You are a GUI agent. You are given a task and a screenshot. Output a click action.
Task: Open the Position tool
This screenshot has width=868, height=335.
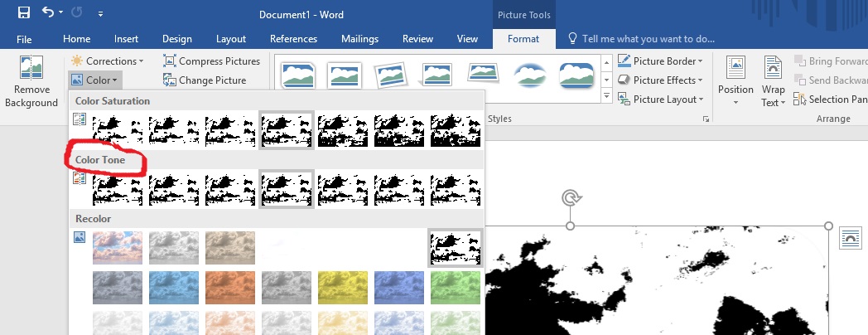pos(735,80)
